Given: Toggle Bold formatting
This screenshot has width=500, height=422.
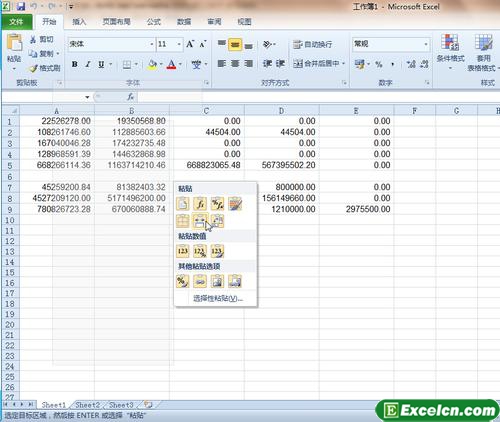Looking at the screenshot, I should tap(75, 64).
